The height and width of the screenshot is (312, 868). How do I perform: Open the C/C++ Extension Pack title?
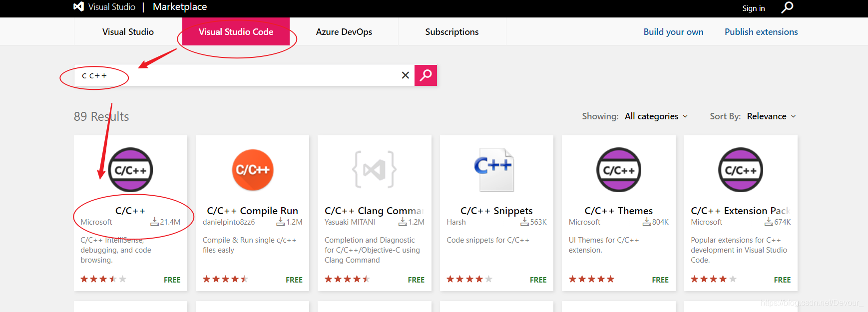point(741,211)
